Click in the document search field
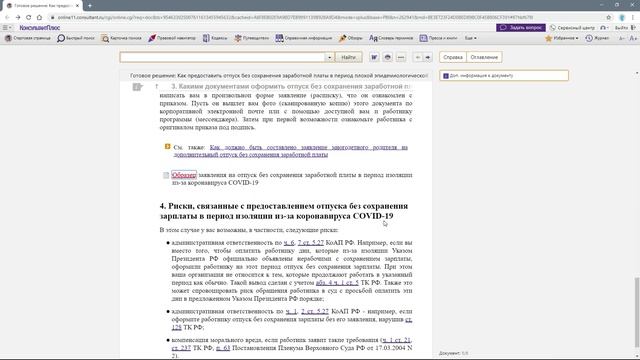This screenshot has width=640, height=360. [223, 57]
